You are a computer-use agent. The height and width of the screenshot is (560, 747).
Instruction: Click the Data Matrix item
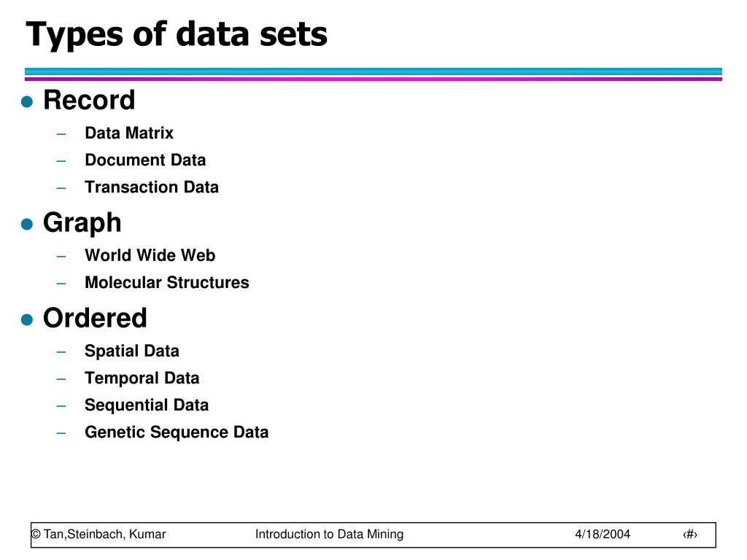pyautogui.click(x=129, y=133)
